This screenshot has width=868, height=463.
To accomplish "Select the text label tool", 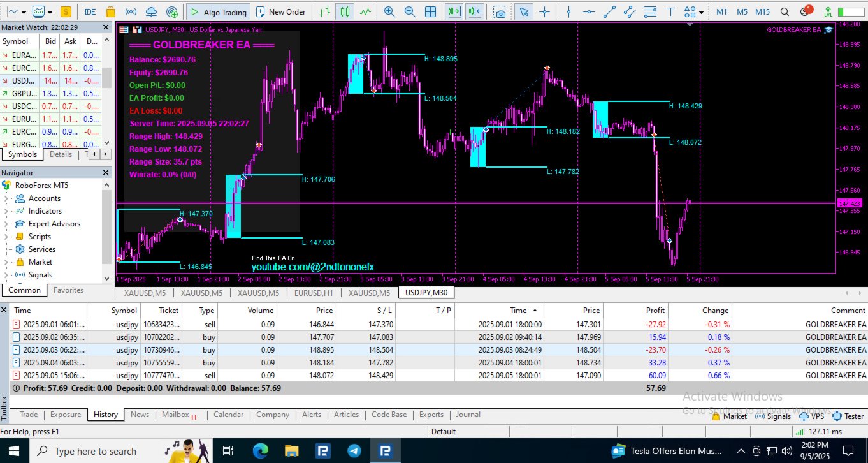I will tap(670, 11).
